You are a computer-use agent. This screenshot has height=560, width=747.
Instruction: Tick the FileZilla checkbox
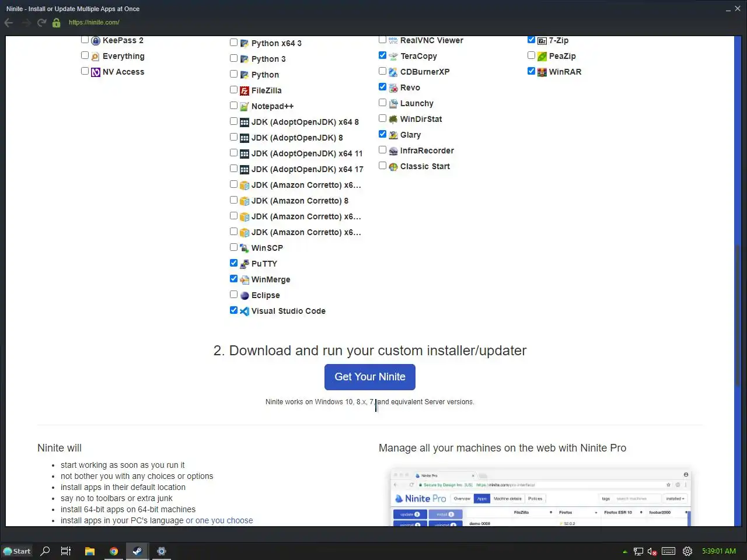[233, 90]
